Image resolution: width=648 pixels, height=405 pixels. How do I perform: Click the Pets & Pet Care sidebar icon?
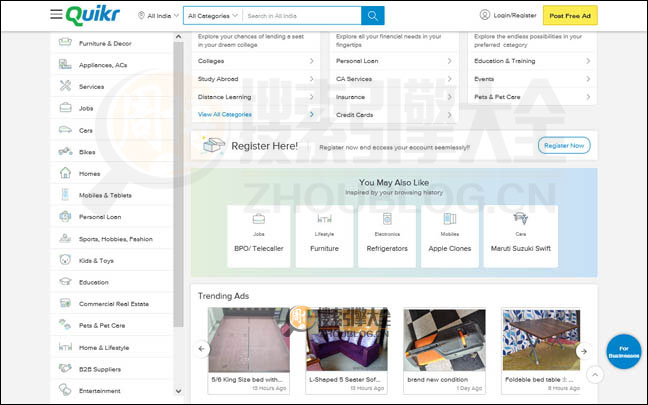(65, 325)
